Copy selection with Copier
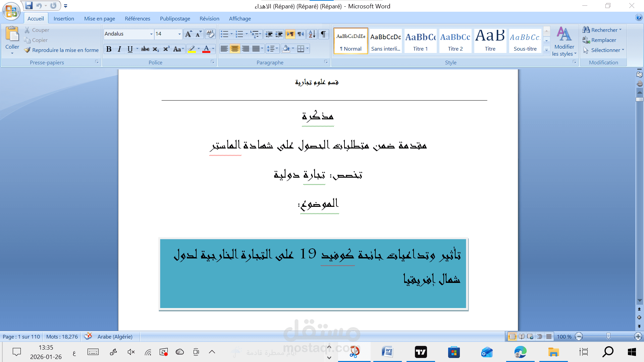Viewport: 644px width, 362px height. coord(36,40)
